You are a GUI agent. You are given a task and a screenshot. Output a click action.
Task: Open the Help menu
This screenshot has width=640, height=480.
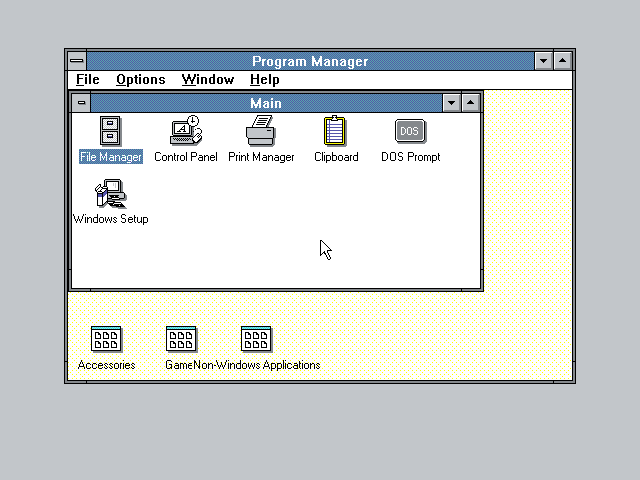coord(264,79)
